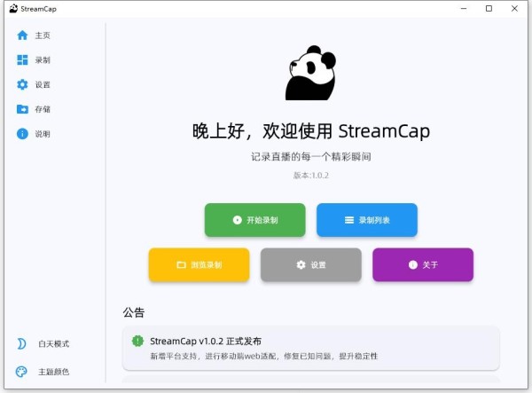Open 主页 sidebar label
The width and height of the screenshot is (532, 393).
tap(43, 35)
